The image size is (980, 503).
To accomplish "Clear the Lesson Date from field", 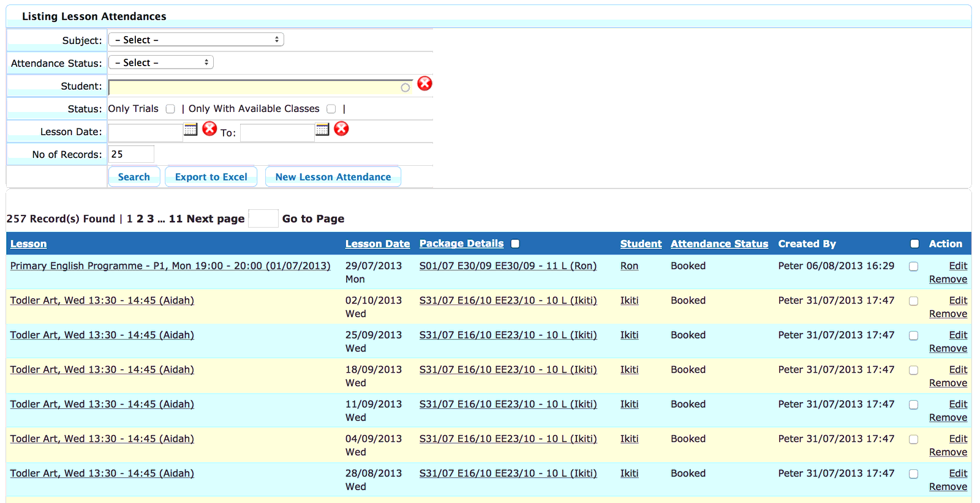I will pyautogui.click(x=209, y=129).
